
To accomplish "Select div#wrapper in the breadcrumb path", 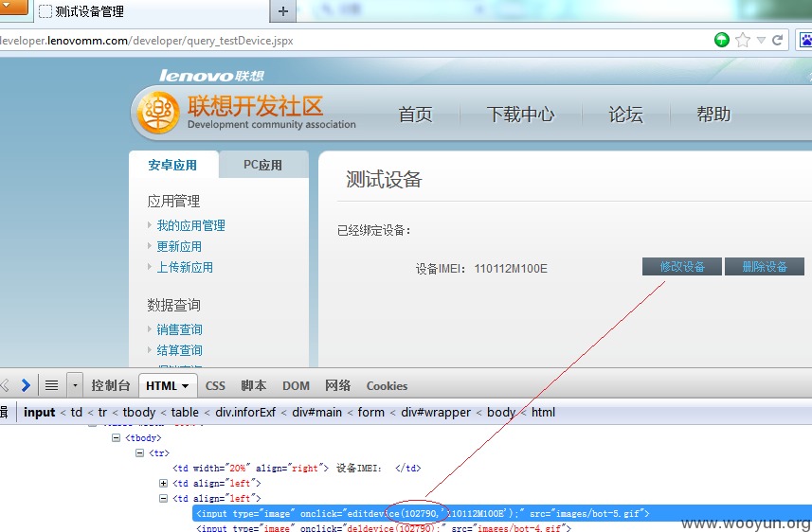I will tap(436, 413).
